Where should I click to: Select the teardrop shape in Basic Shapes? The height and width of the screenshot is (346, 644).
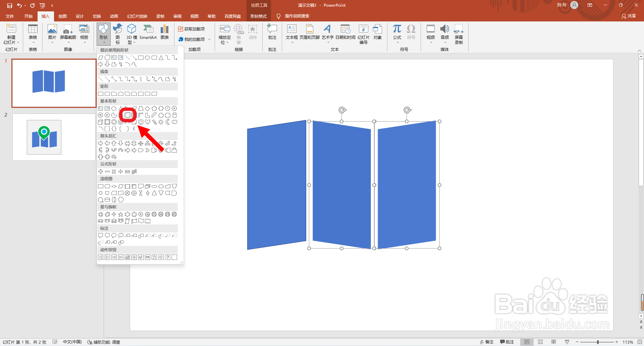point(127,115)
